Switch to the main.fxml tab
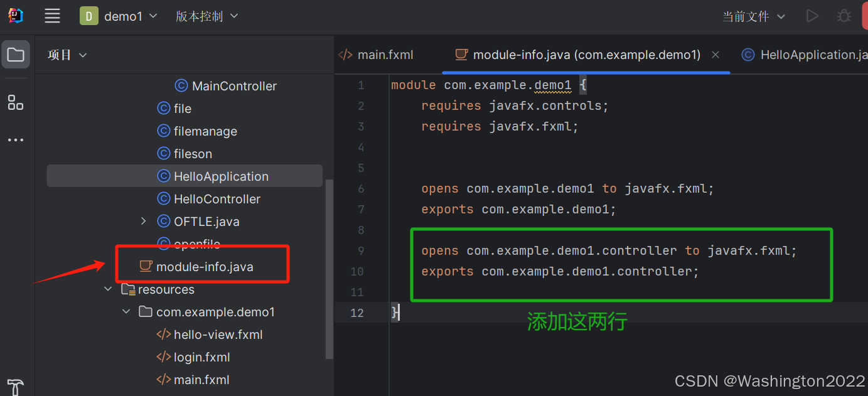Screen dimensions: 868x396 tap(384, 55)
